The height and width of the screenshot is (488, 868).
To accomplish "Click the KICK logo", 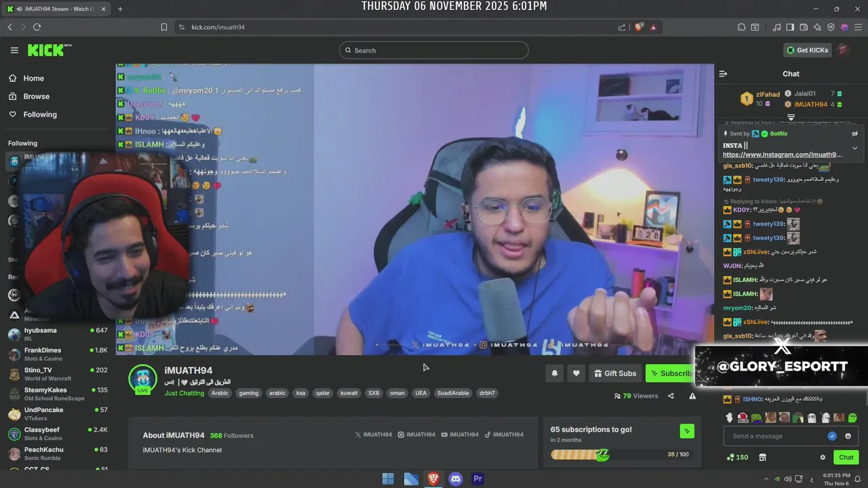I will click(x=50, y=50).
